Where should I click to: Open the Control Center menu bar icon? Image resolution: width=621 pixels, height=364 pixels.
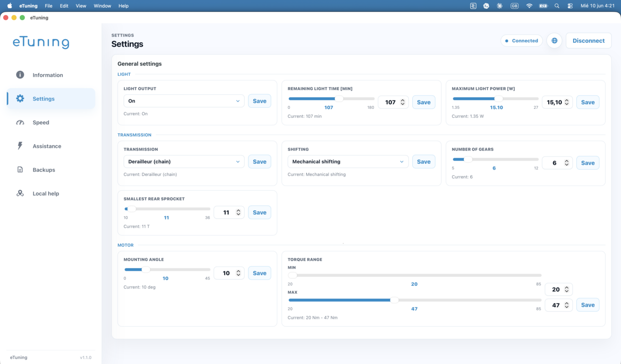tap(570, 6)
